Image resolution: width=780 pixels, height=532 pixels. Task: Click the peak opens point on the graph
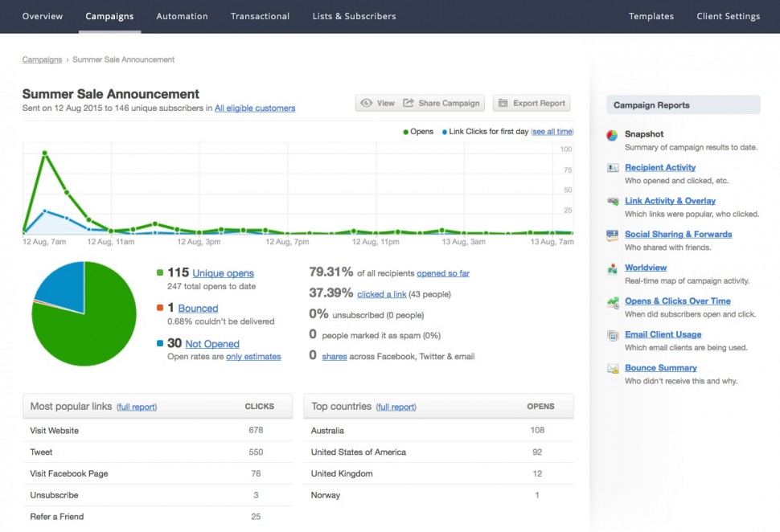(45, 153)
